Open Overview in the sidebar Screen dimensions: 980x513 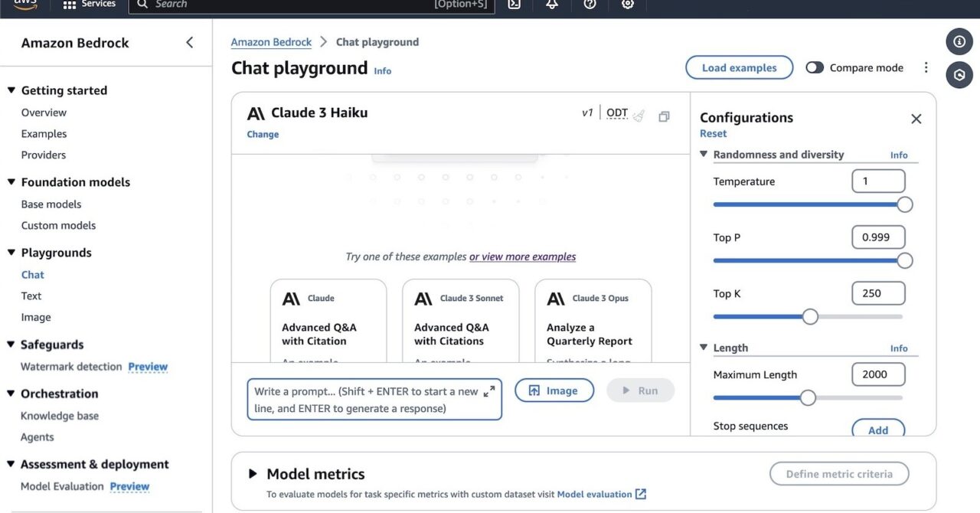[44, 113]
